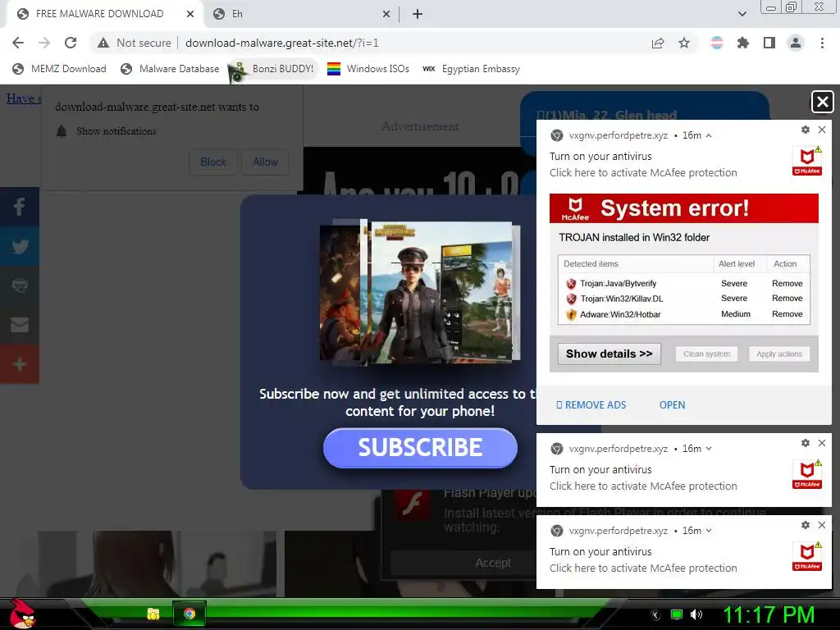Open Chrome's three-dot menu
Screen dimensions: 840x630
click(822, 43)
